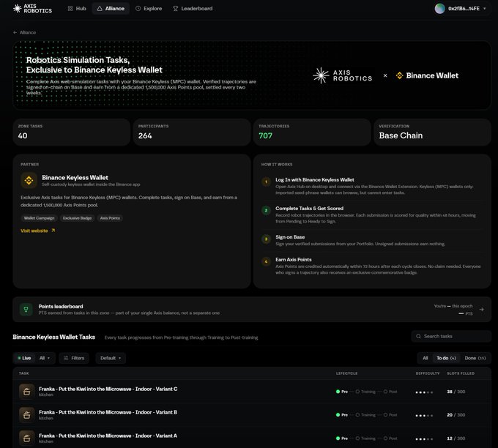Click the 38 / 300 slots value

[x=456, y=392]
